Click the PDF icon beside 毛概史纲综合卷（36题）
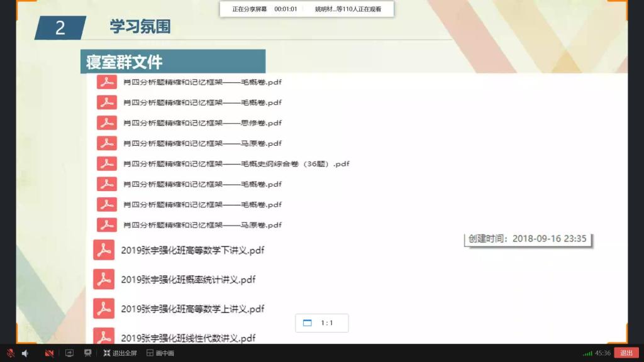This screenshot has height=362, width=644. (106, 163)
